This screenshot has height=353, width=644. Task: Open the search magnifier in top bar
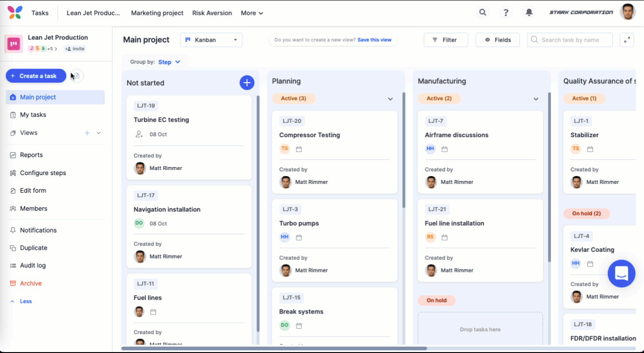(x=483, y=13)
